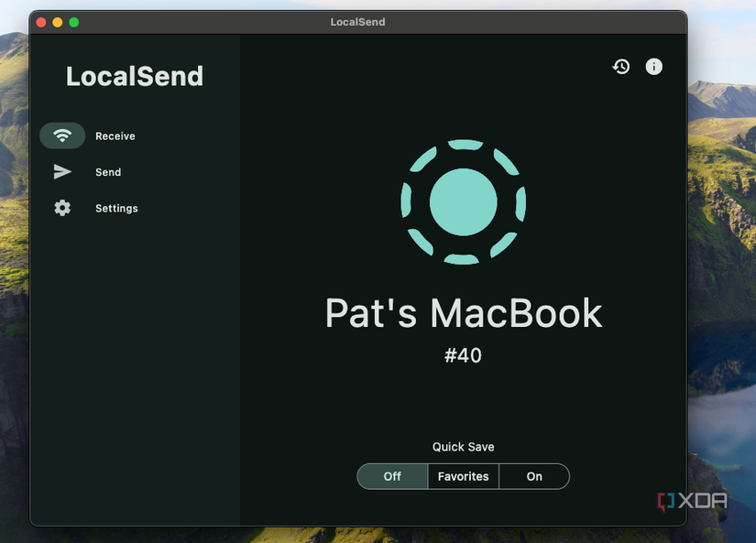Enter full screen with the green button
This screenshot has width=756, height=543.
click(74, 22)
